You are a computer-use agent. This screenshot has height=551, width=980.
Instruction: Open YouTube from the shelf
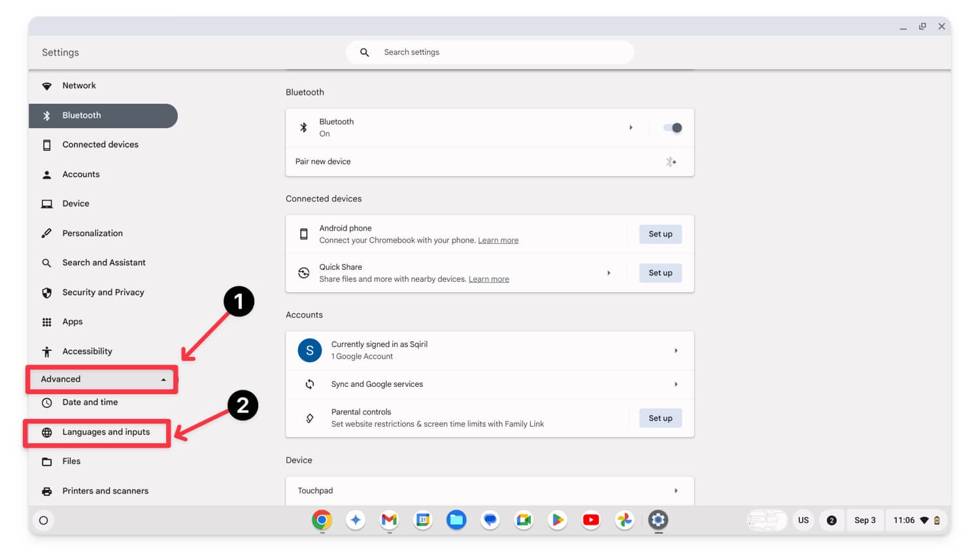pyautogui.click(x=590, y=520)
